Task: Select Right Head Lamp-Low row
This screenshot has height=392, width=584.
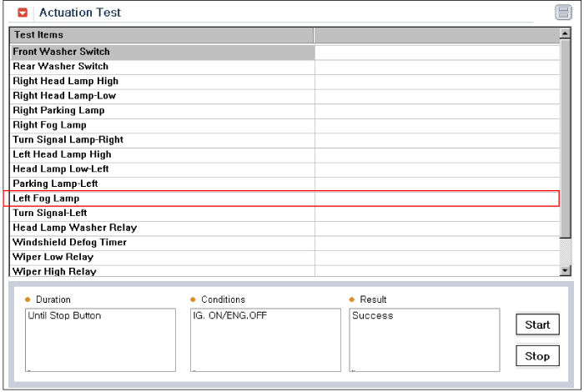Action: tap(285, 96)
